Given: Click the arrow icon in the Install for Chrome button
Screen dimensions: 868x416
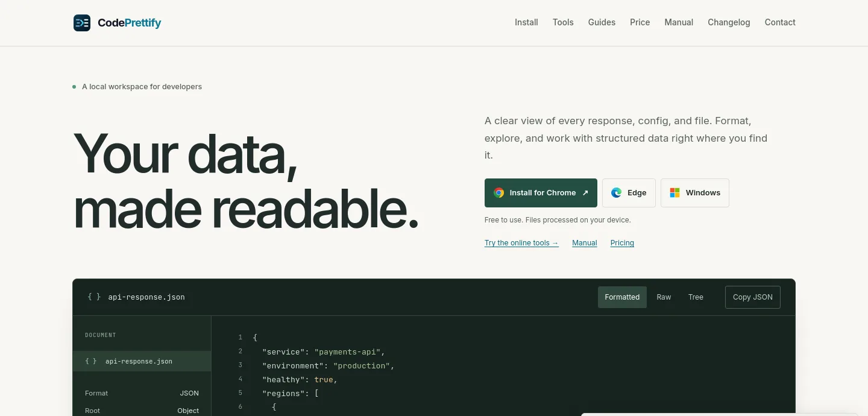Looking at the screenshot, I should (x=585, y=193).
